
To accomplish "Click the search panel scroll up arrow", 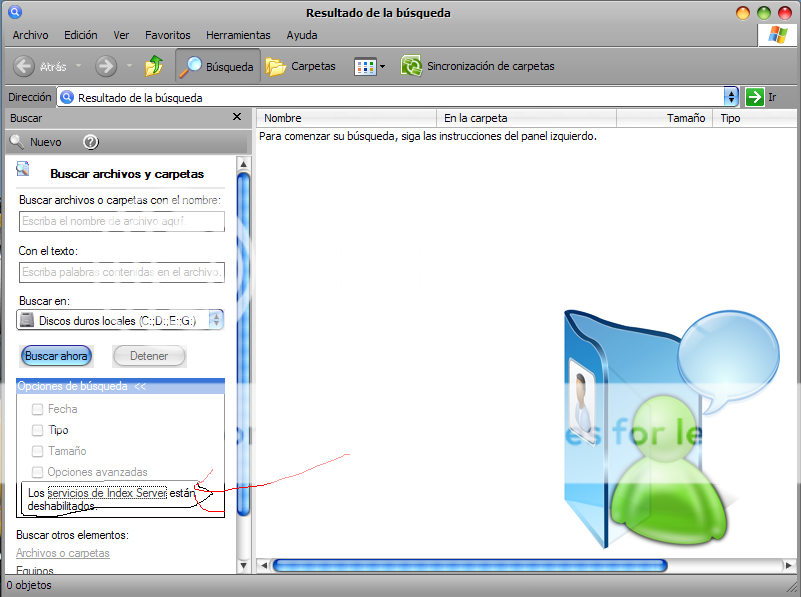I will pos(244,164).
